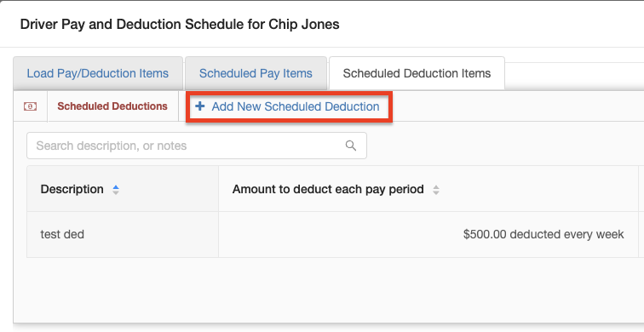This screenshot has height=332, width=644.
Task: Click the empty panel area below the table
Action: tap(329, 289)
